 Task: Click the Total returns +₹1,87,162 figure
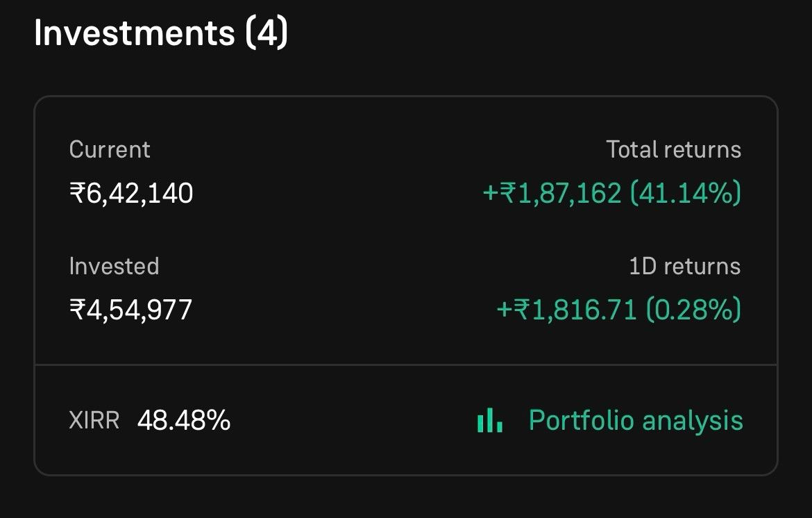click(x=552, y=193)
